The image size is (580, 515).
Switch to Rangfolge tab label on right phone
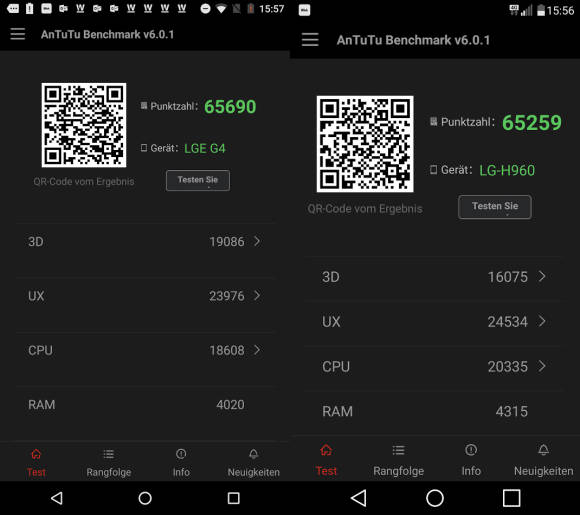pos(398,471)
